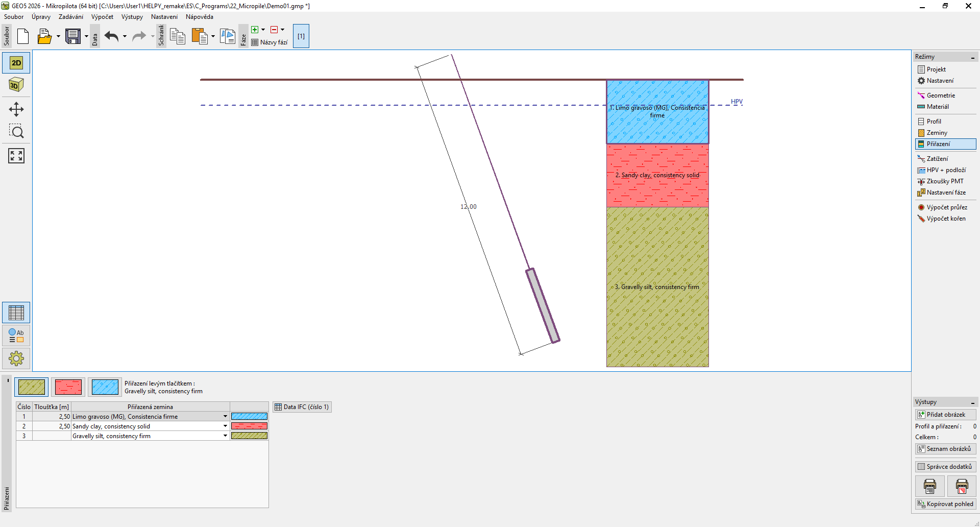980x527 pixels.
Task: Toggle the table panel visibility button
Action: (x=16, y=313)
